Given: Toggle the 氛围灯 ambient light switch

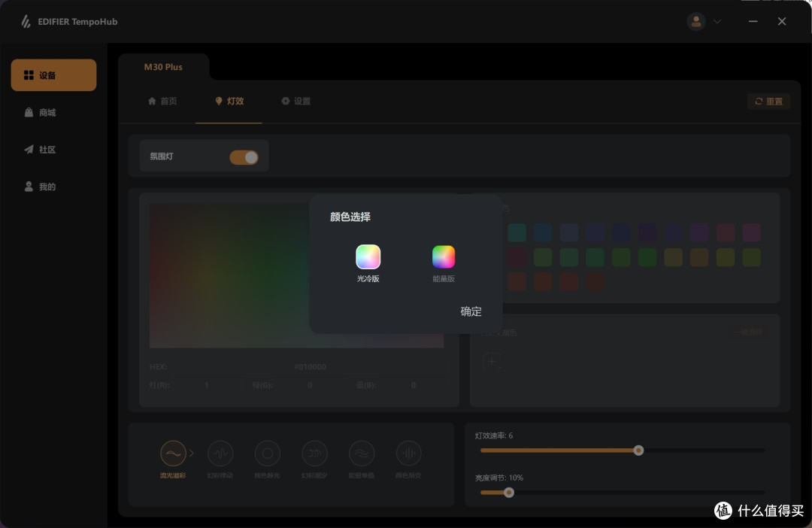Looking at the screenshot, I should [244, 157].
